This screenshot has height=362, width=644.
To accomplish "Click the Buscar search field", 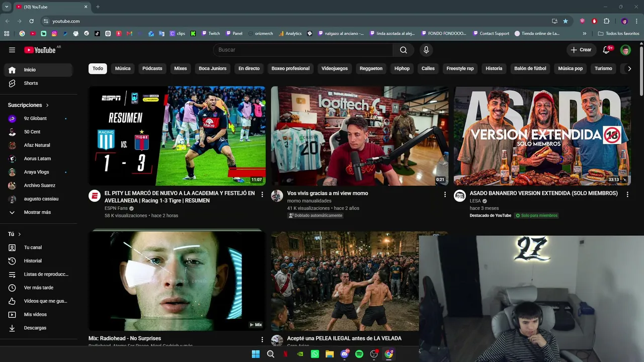I will [x=303, y=50].
